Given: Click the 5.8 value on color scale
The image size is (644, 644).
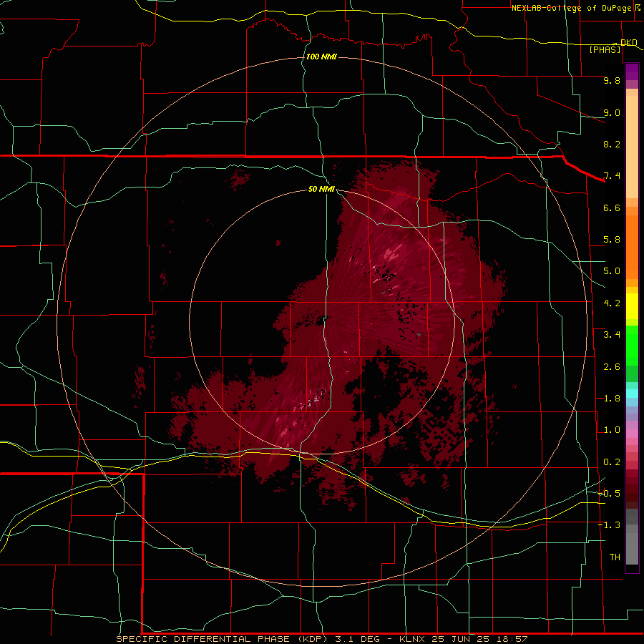Looking at the screenshot, I should coord(612,240).
